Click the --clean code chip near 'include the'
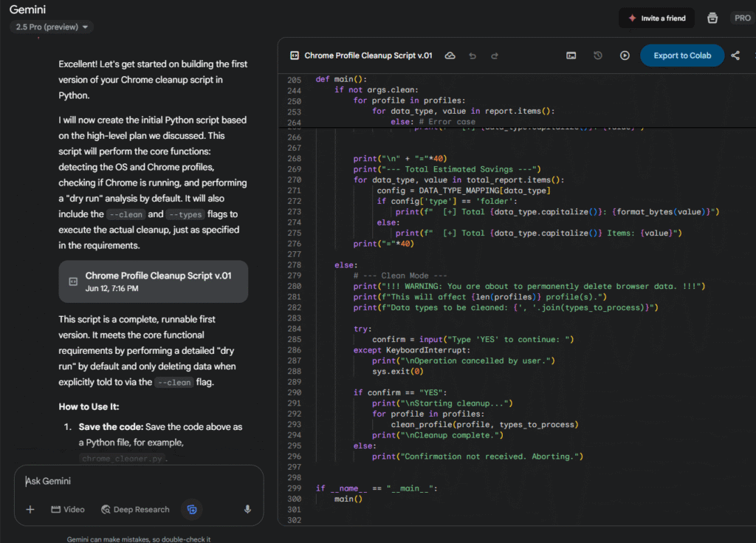The height and width of the screenshot is (543, 756). pyautogui.click(x=126, y=214)
